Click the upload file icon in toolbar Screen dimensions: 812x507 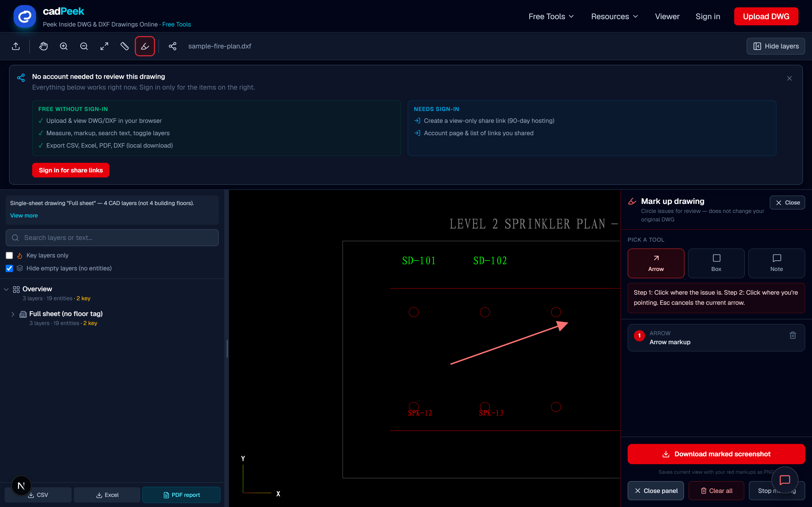point(16,46)
